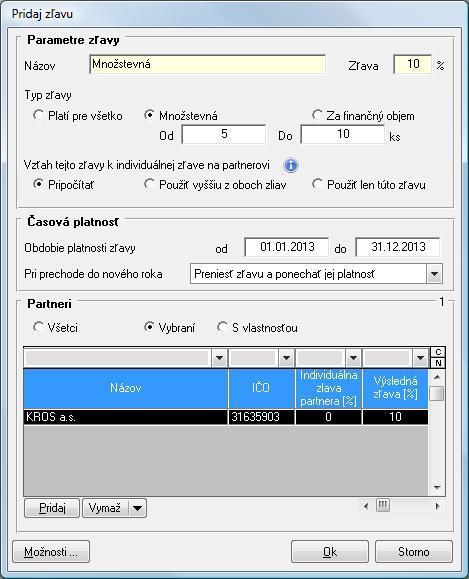Click the vertical scrollbar up arrow

437,377
